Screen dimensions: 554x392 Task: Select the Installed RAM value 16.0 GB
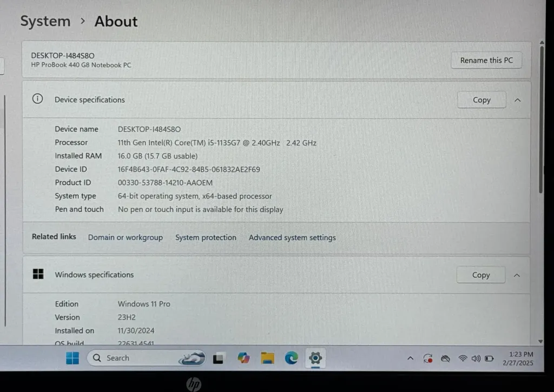(157, 156)
